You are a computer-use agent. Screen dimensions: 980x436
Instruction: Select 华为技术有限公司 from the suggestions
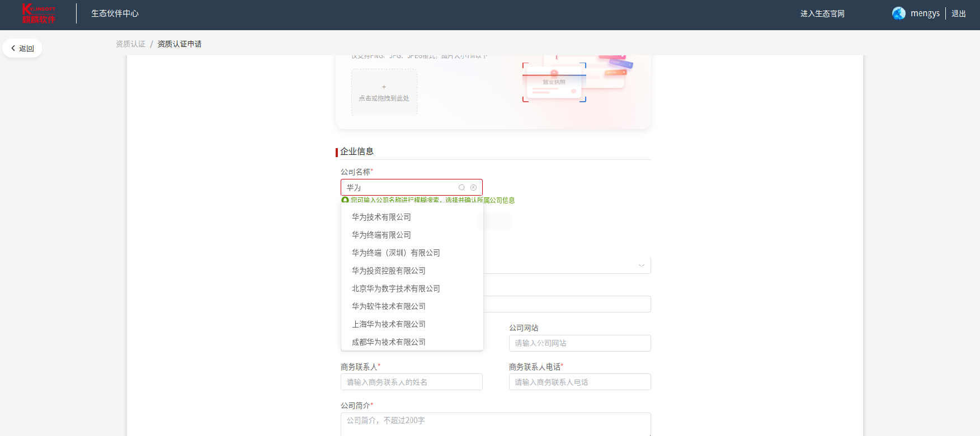pos(381,217)
